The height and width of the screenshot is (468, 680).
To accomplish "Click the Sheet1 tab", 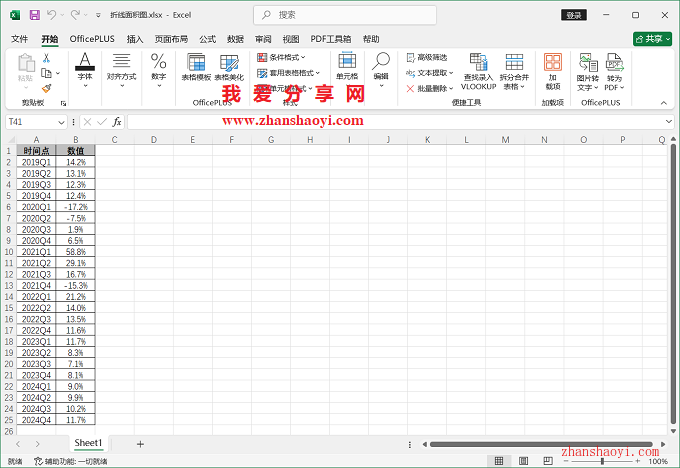I will coord(88,443).
